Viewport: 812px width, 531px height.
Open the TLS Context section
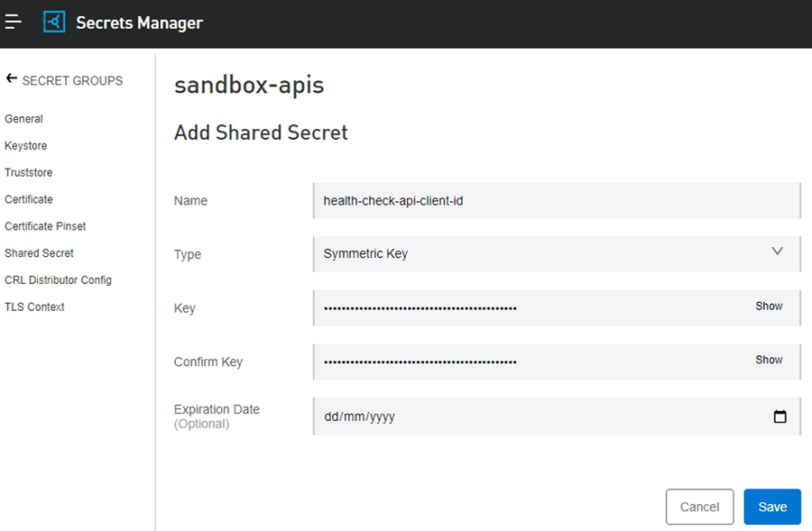(34, 307)
